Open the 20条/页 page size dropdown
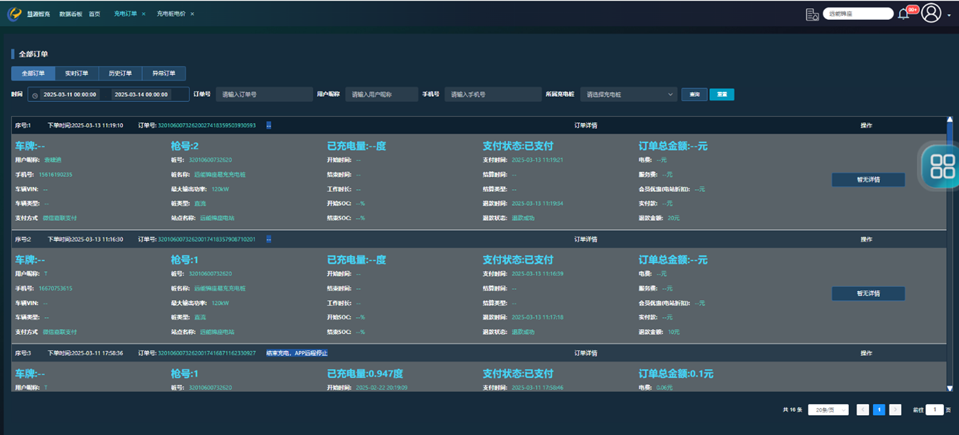The image size is (959, 435). 828,410
